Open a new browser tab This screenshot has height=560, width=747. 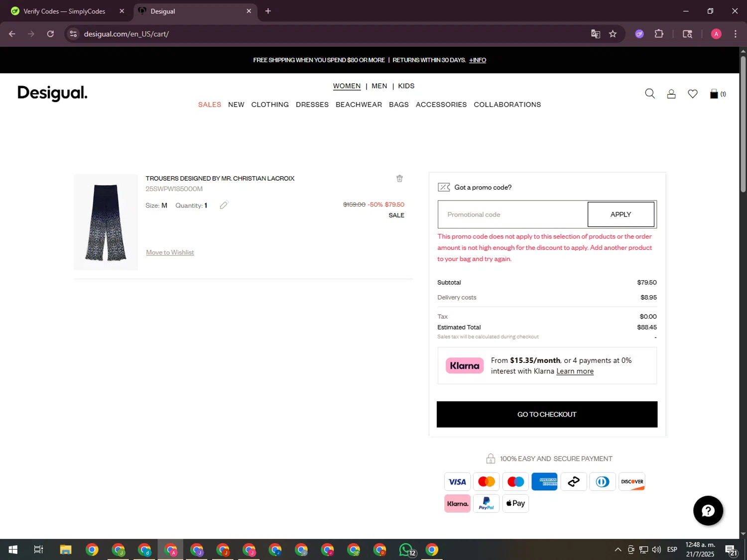click(268, 11)
